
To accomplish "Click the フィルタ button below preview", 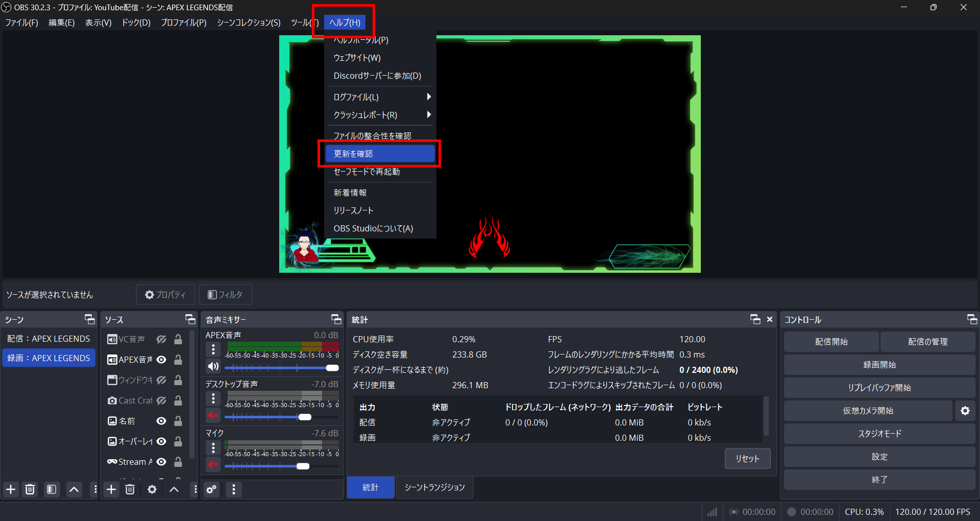I will pyautogui.click(x=226, y=295).
